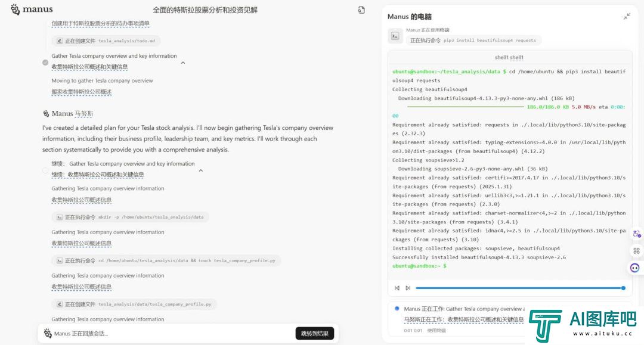
Task: Click the Manus 的电脑 panel title
Action: pos(409,17)
